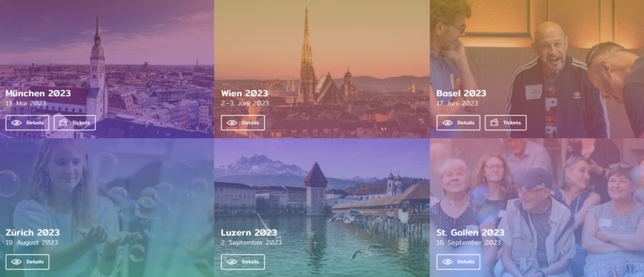Click the eye icon in München Details button

click(16, 123)
